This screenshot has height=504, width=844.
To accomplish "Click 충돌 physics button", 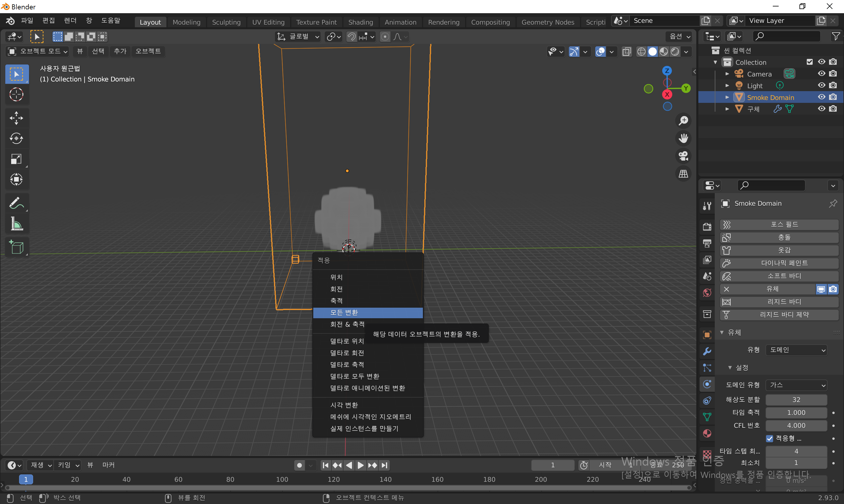I will pyautogui.click(x=779, y=237).
